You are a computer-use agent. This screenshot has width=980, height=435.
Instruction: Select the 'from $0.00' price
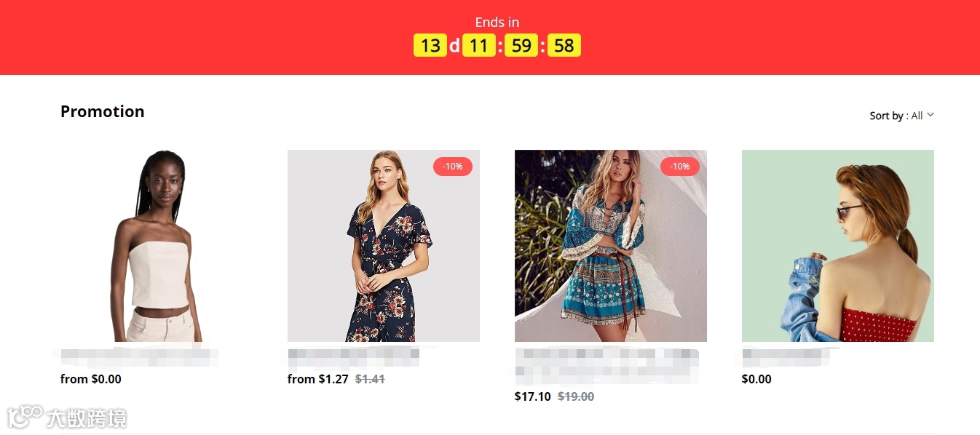pos(91,379)
